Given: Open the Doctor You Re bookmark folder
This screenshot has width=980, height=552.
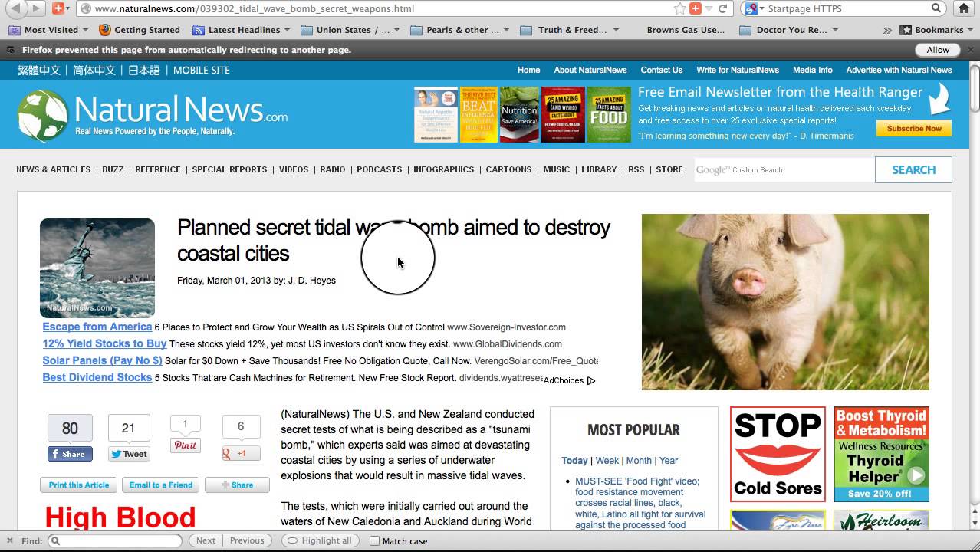Looking at the screenshot, I should (x=789, y=30).
